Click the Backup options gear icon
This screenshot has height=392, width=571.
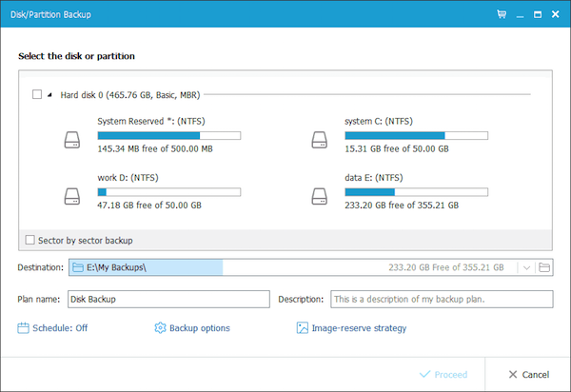pyautogui.click(x=160, y=328)
